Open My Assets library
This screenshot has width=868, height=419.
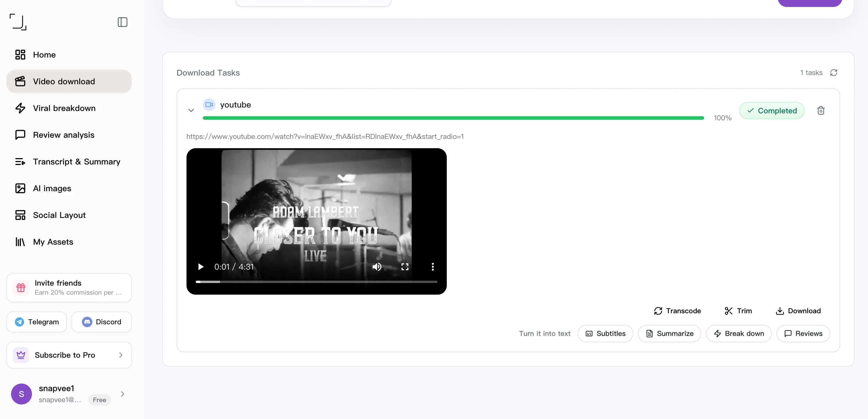[69, 242]
